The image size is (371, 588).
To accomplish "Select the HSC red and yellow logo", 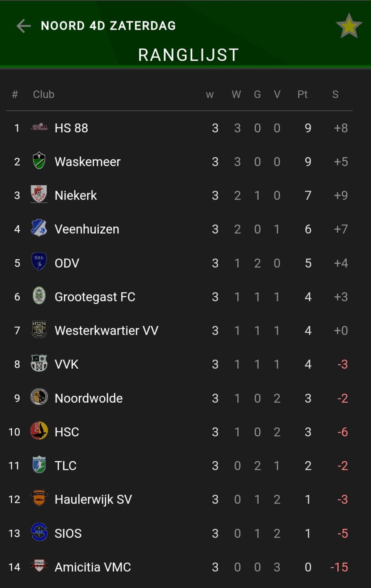I will [39, 431].
